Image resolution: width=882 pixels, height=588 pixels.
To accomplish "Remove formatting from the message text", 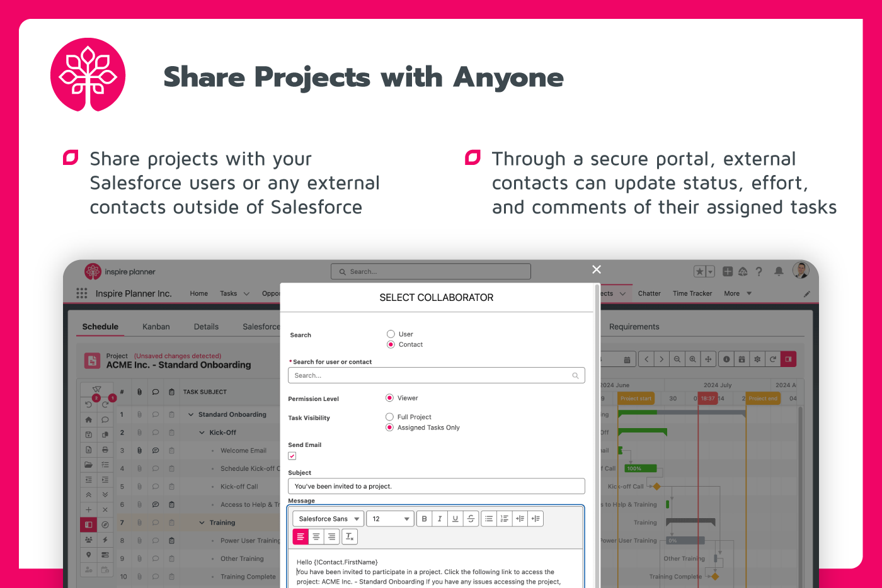I will pyautogui.click(x=350, y=537).
